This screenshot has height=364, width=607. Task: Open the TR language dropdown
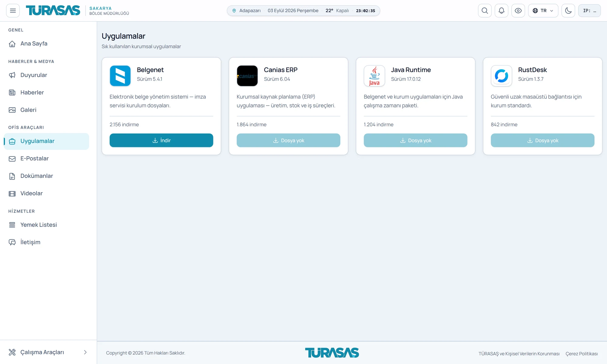[543, 11]
